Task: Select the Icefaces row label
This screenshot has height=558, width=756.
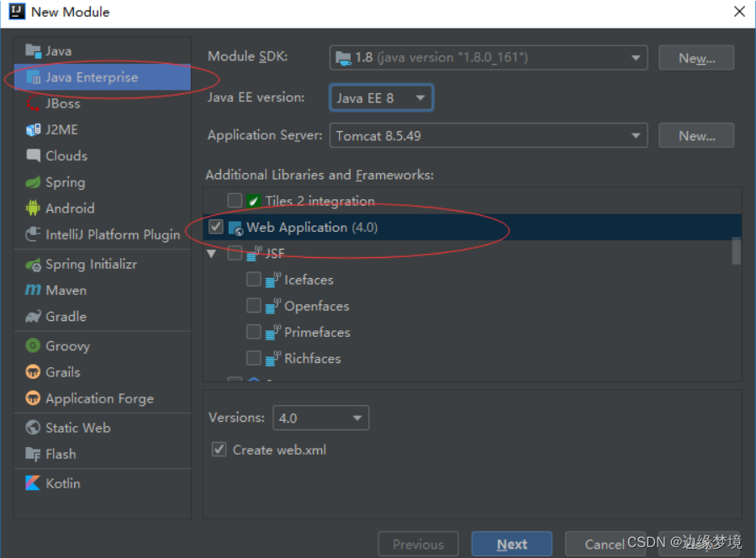Action: click(309, 280)
